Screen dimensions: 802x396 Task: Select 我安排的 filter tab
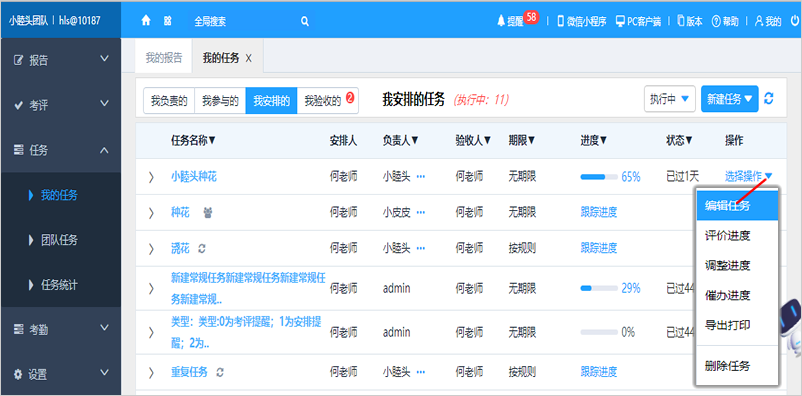click(271, 100)
